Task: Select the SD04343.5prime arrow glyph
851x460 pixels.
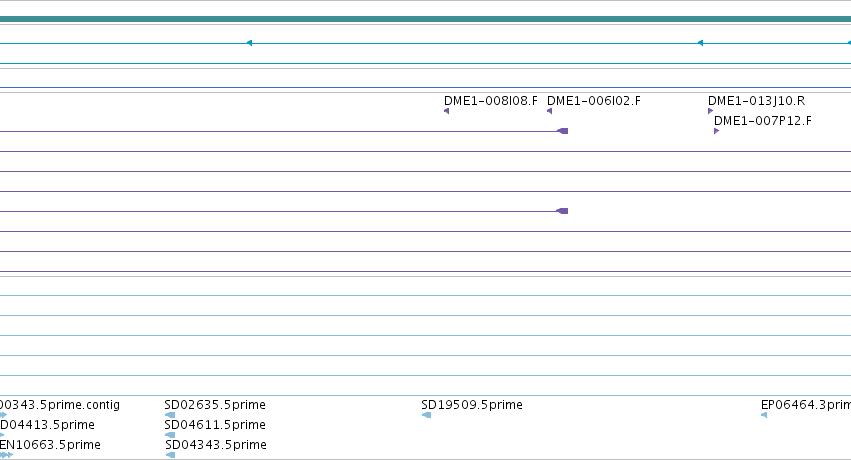Action: 170,455
